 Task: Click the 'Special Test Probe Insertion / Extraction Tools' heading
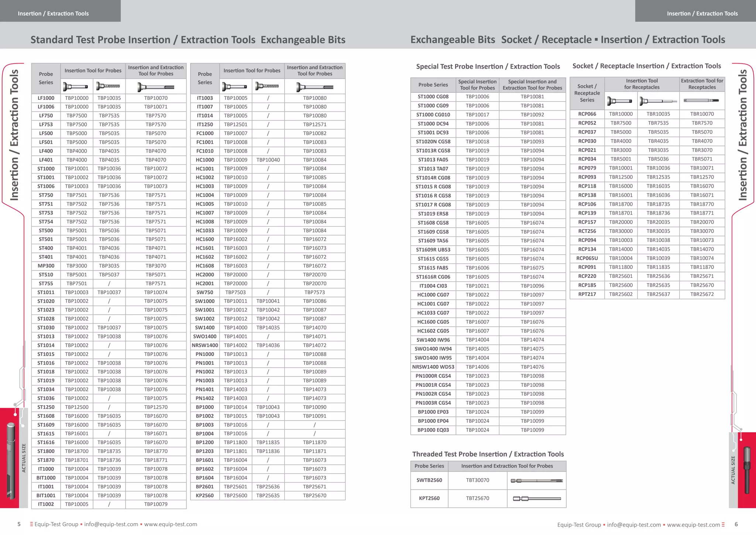pyautogui.click(x=488, y=67)
